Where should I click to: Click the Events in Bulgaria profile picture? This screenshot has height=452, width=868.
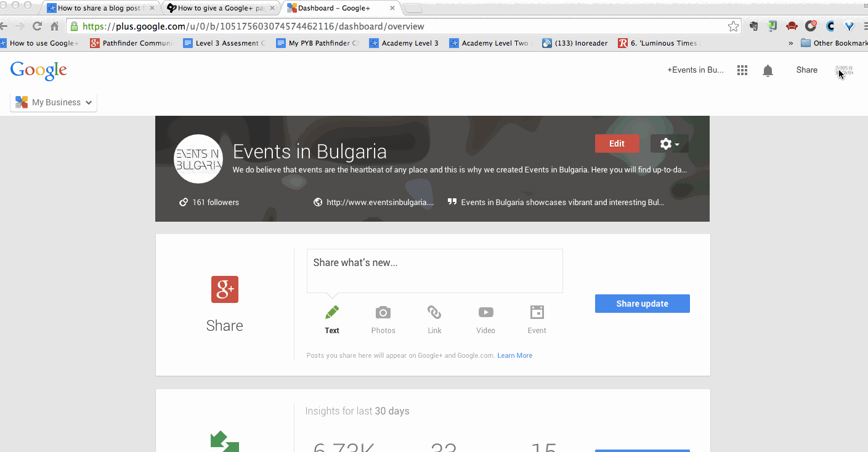(198, 159)
